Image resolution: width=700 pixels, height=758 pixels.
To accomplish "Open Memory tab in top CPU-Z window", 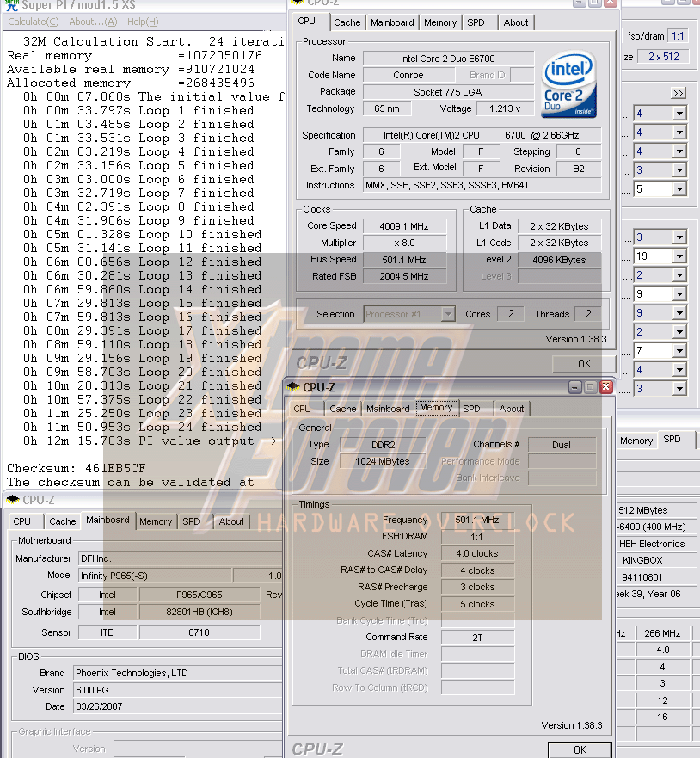I will pos(440,22).
